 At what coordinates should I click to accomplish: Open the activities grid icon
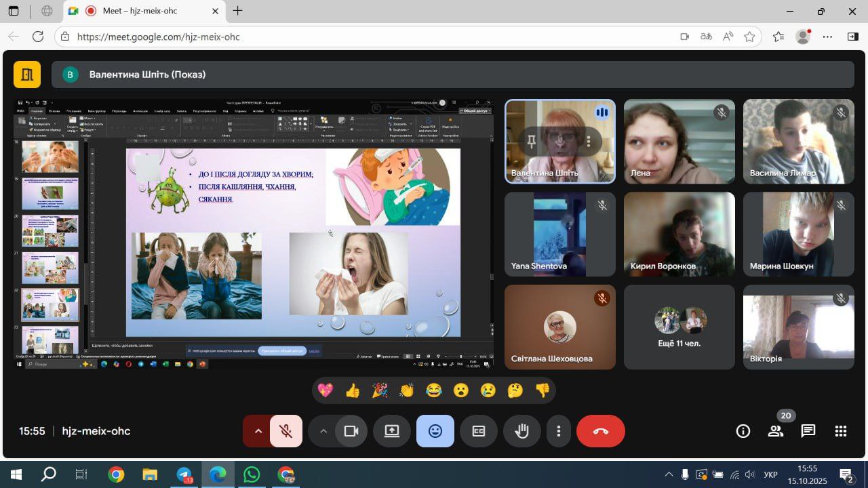tap(841, 431)
